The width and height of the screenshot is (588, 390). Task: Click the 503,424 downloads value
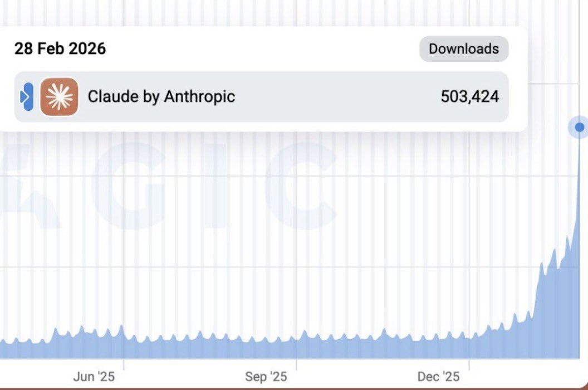point(470,96)
